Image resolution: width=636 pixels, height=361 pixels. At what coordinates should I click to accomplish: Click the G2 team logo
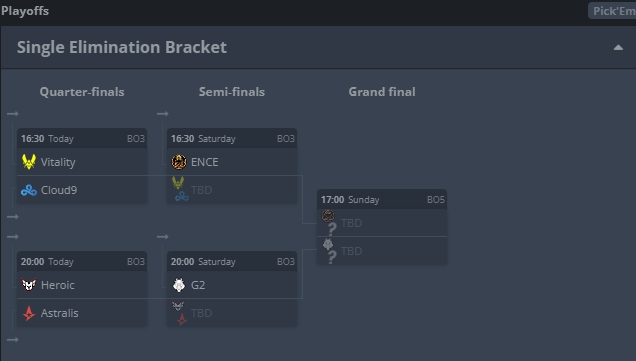pos(179,285)
